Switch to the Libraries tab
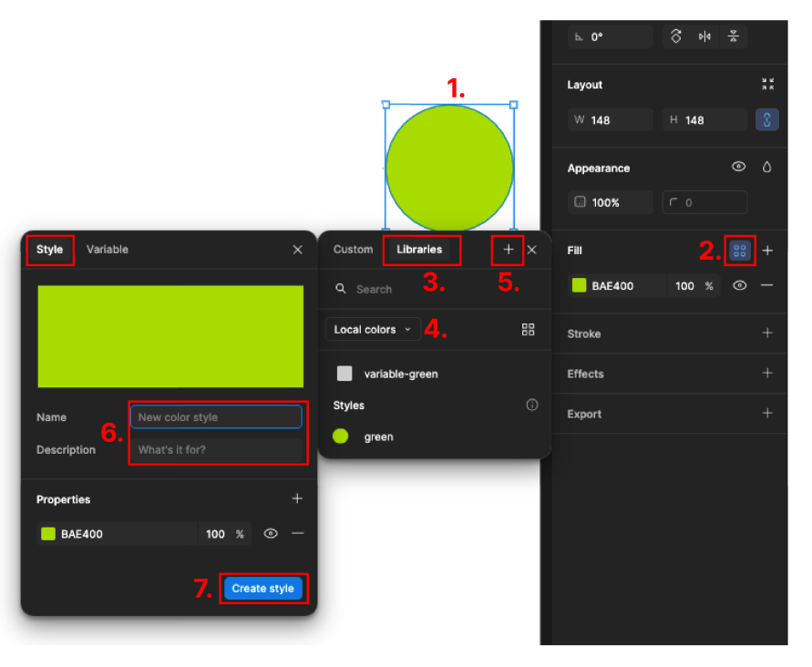Screen dimensions: 812x667 click(x=419, y=250)
